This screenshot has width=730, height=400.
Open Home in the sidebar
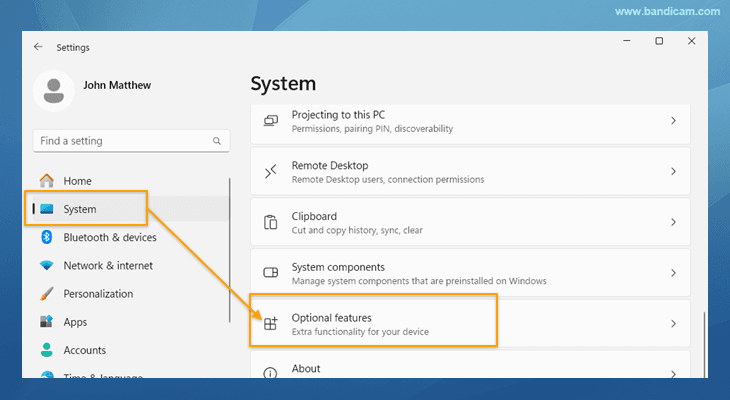(x=130, y=181)
